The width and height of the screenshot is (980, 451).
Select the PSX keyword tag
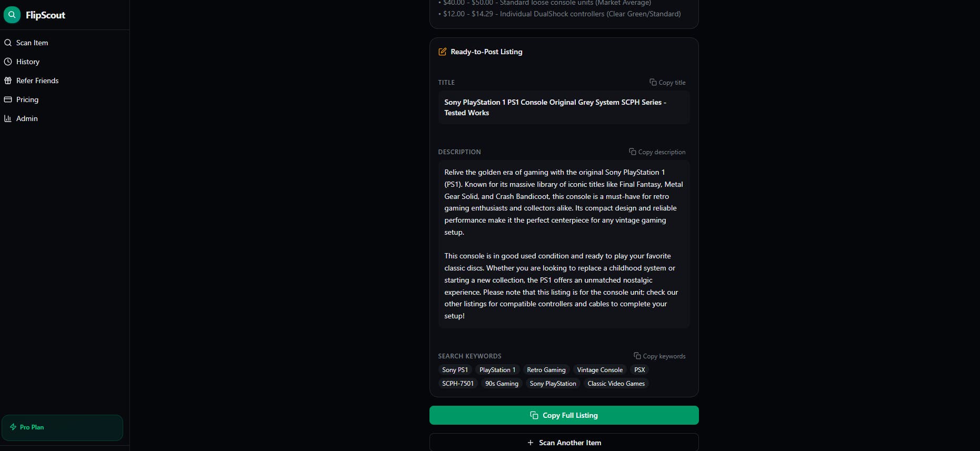(639, 370)
